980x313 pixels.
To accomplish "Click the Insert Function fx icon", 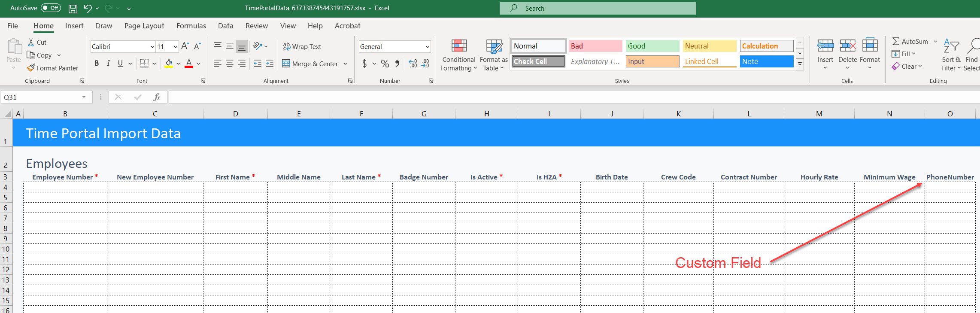I will click(x=157, y=97).
